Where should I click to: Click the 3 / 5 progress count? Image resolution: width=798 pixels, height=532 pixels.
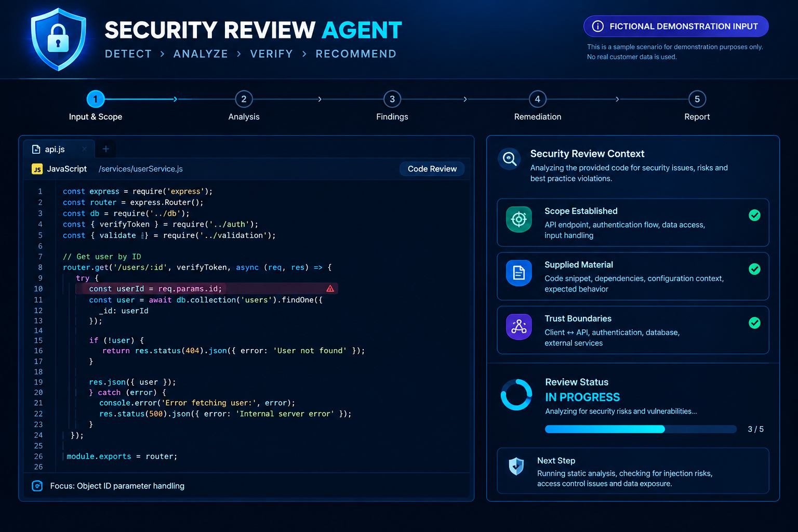tap(755, 429)
